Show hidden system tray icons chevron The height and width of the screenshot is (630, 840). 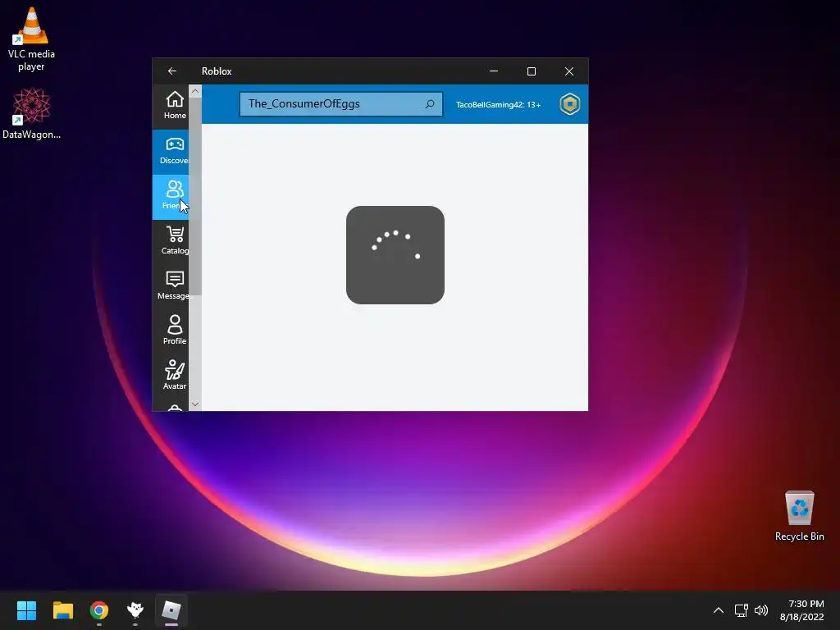click(x=719, y=610)
